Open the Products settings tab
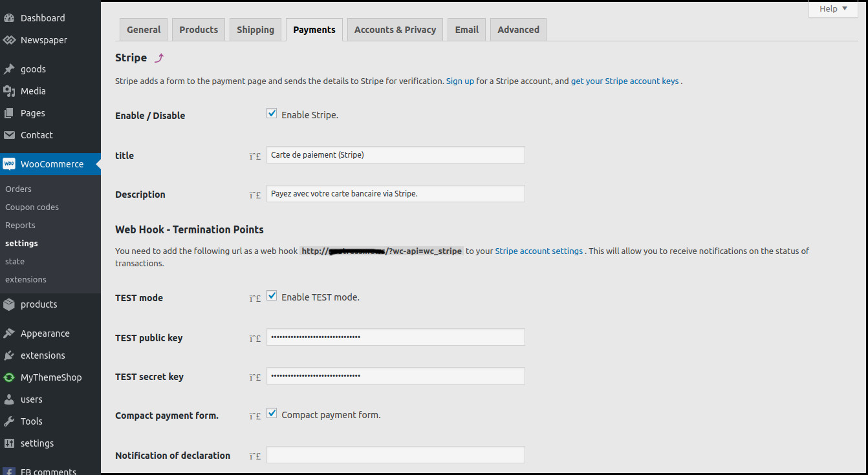868x475 pixels. [x=199, y=30]
